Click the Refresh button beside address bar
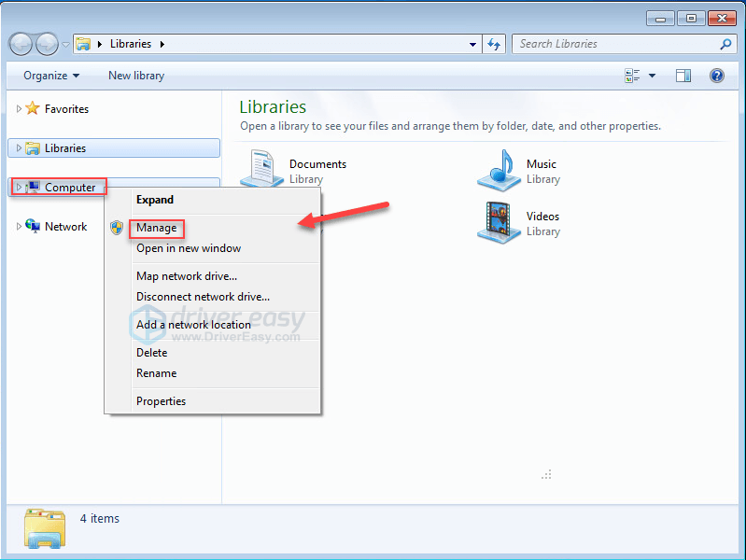The height and width of the screenshot is (560, 746). pyautogui.click(x=494, y=44)
